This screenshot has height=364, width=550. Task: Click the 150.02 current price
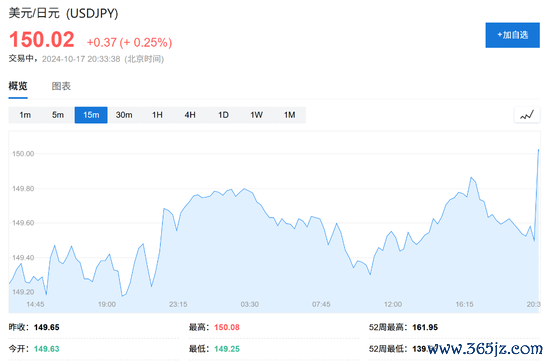[x=42, y=39]
